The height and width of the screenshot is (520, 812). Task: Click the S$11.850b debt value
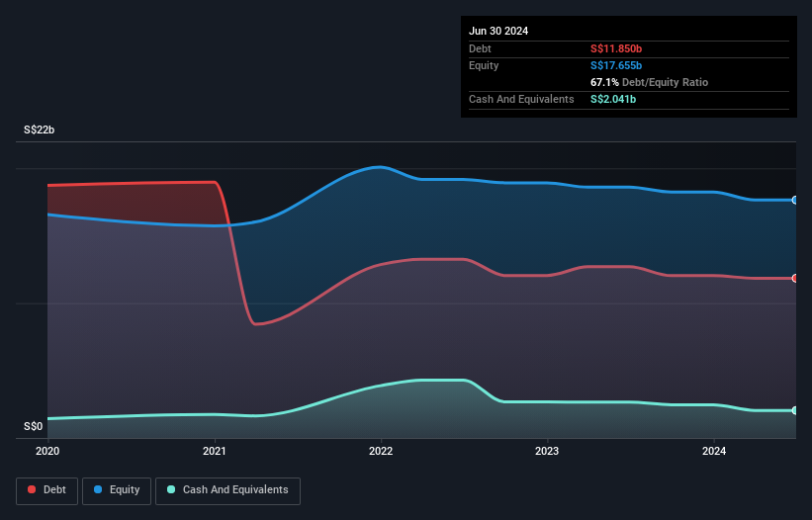616,48
